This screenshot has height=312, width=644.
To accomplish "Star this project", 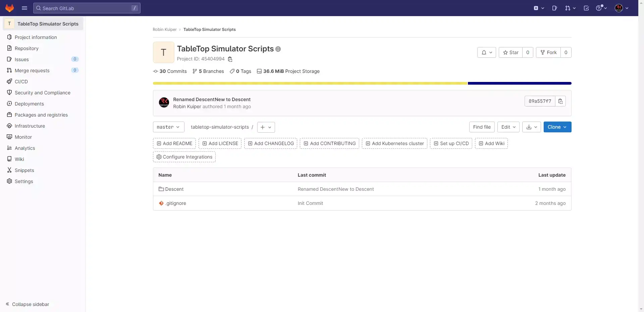I will pos(511,52).
